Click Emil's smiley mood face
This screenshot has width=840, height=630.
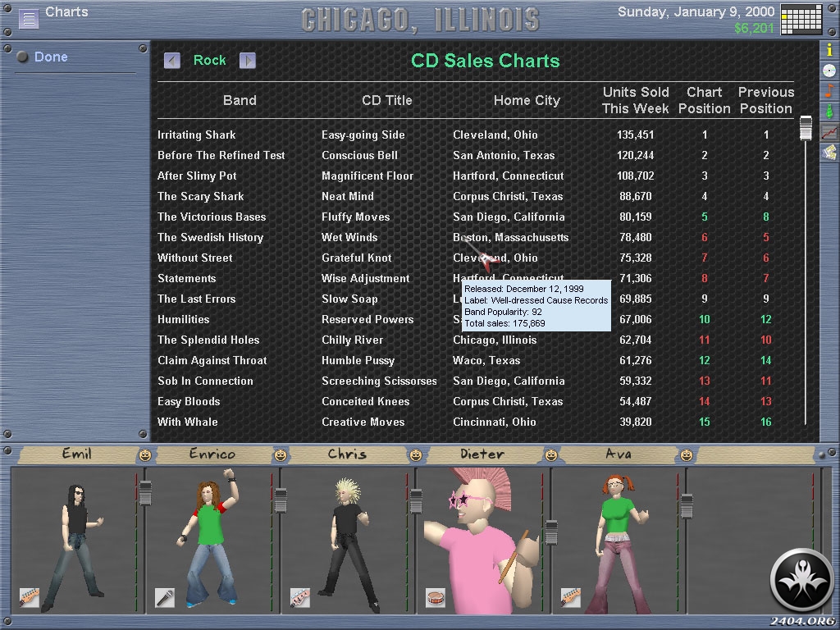[x=145, y=454]
